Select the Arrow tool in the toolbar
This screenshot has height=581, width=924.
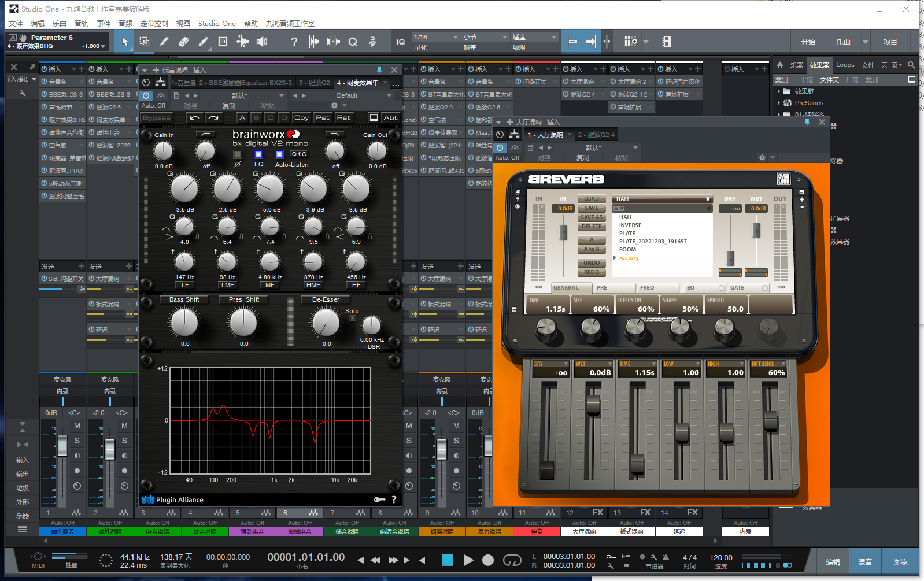pos(124,42)
